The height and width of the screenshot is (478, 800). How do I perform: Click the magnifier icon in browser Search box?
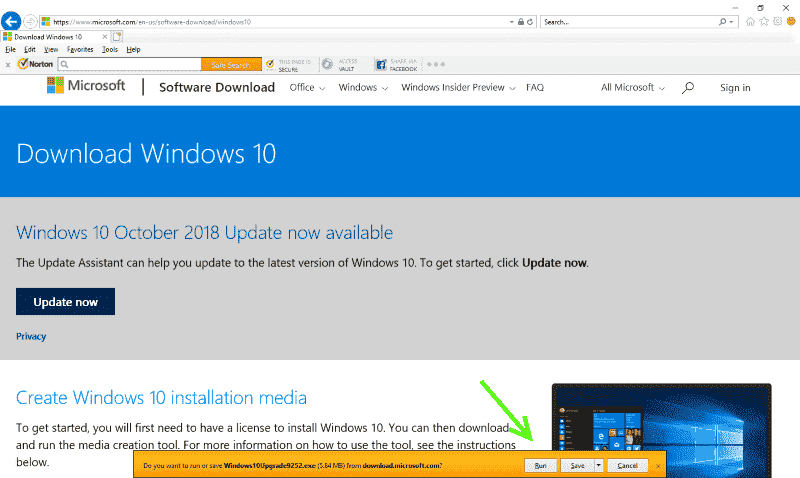(x=722, y=22)
